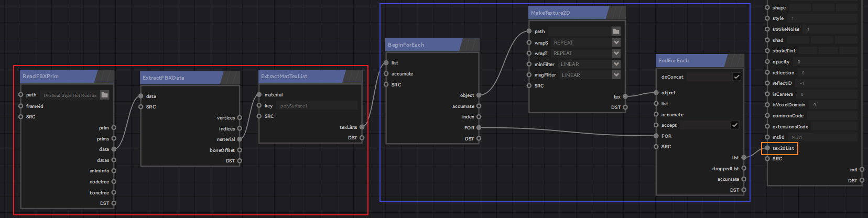Edit the isVoxelDomain value field

click(833, 105)
